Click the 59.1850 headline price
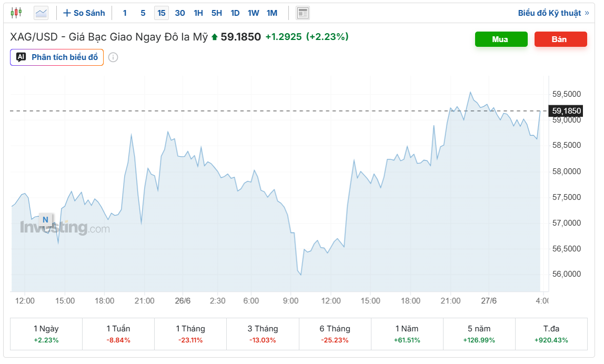The image size is (604, 364). [241, 37]
